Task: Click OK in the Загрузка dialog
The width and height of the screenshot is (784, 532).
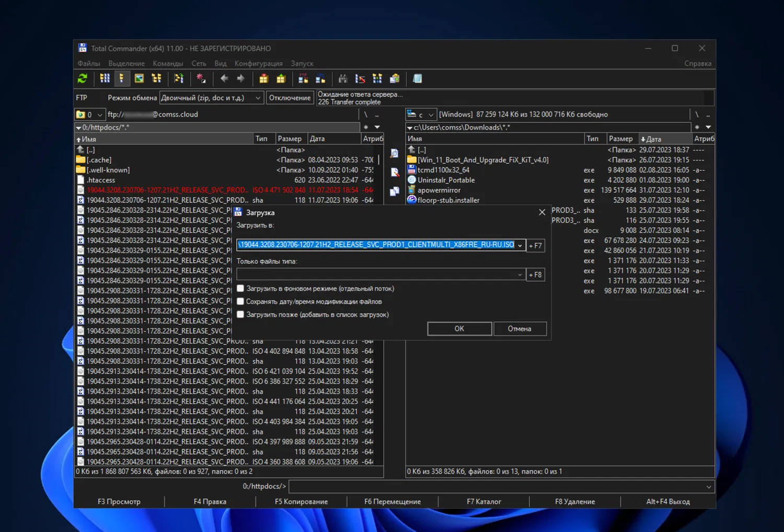Action: (459, 329)
